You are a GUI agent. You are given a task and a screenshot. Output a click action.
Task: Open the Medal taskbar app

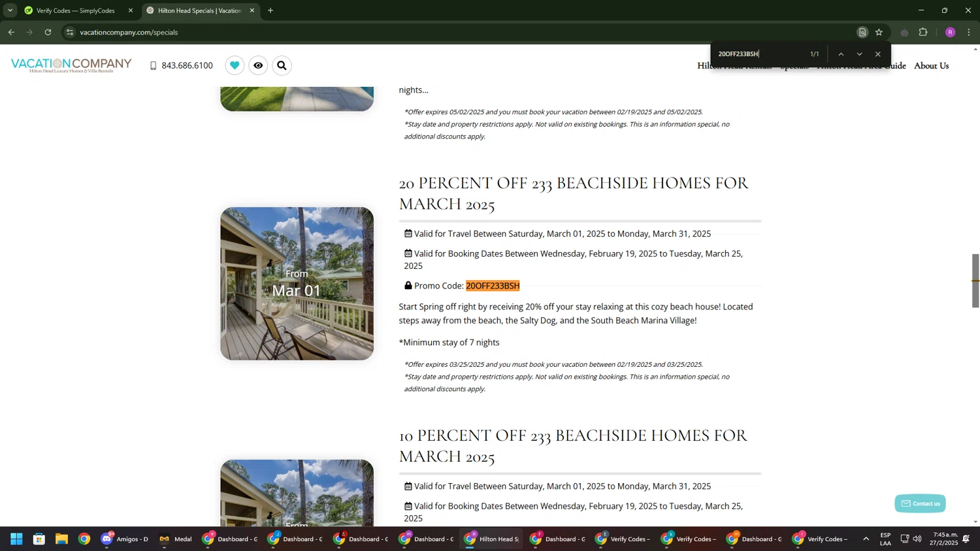coord(176,539)
